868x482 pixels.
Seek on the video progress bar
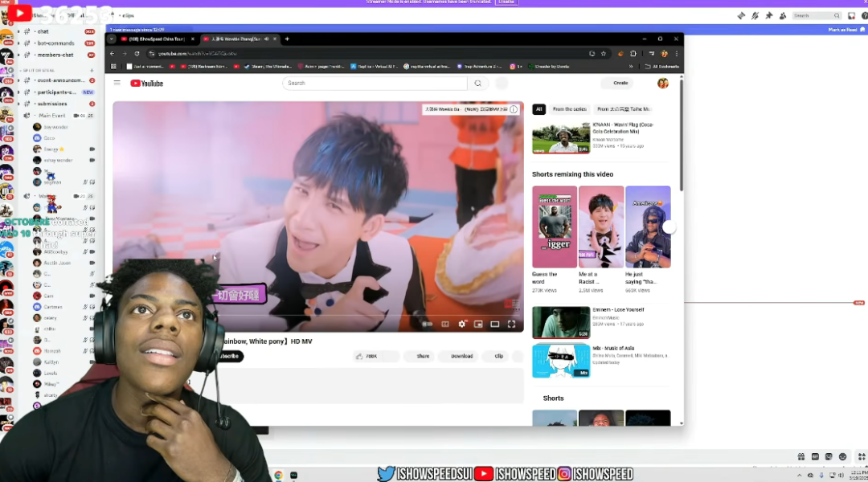pyautogui.click(x=317, y=315)
